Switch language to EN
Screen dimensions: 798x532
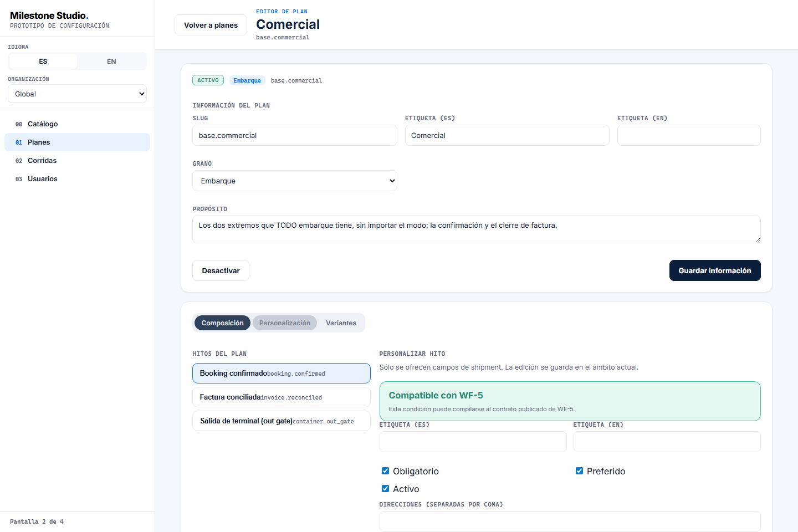click(x=111, y=62)
